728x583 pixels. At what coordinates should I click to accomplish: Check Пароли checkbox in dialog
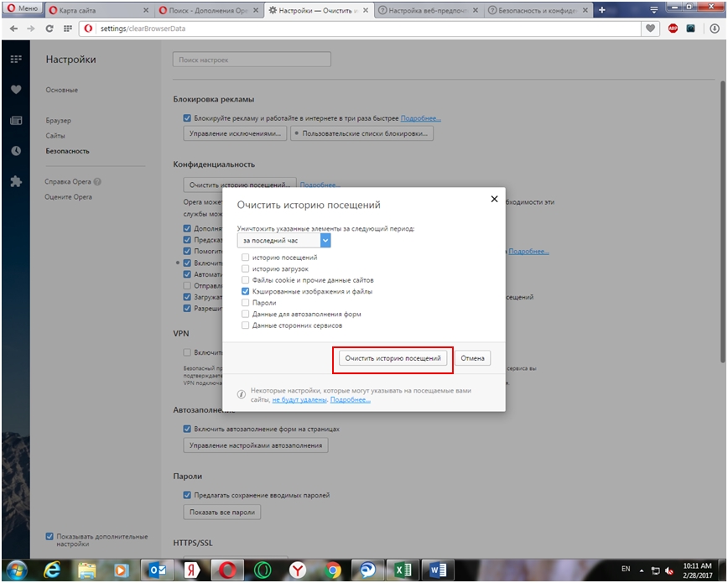[245, 303]
